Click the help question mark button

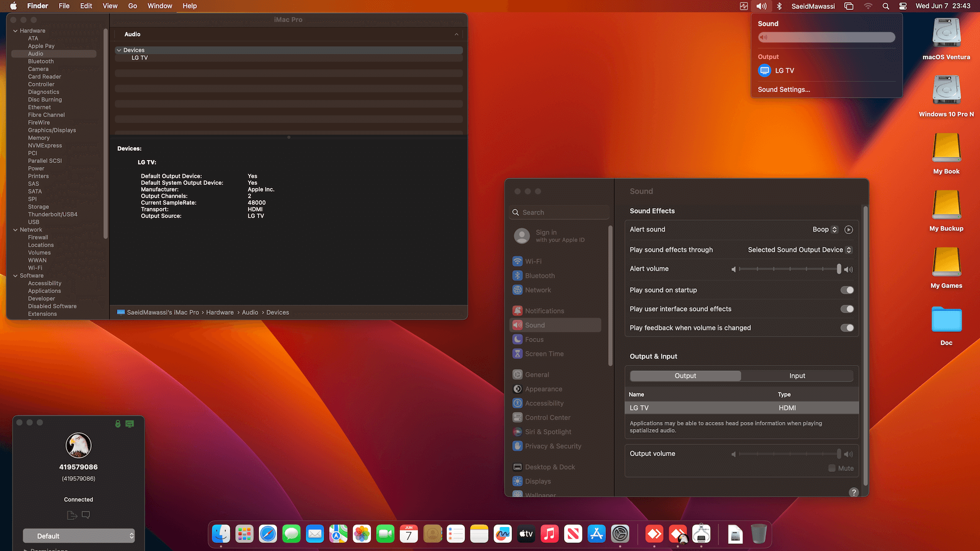tap(853, 492)
